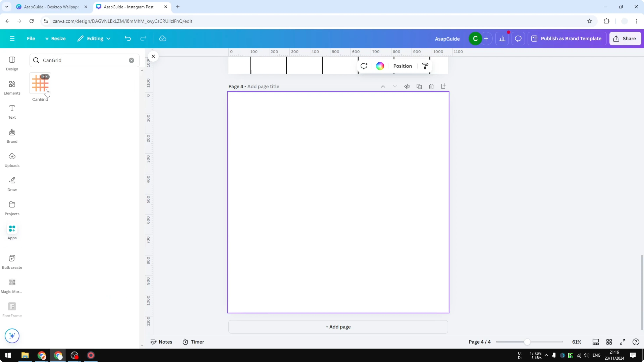Screen dimensions: 644x362
Task: Click the Add page title field
Action: [263, 86]
